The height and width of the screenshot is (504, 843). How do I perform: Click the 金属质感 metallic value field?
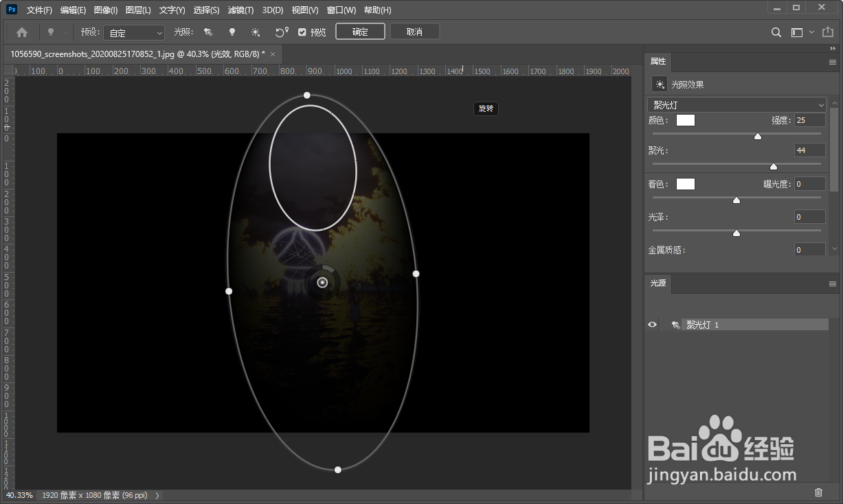click(809, 250)
